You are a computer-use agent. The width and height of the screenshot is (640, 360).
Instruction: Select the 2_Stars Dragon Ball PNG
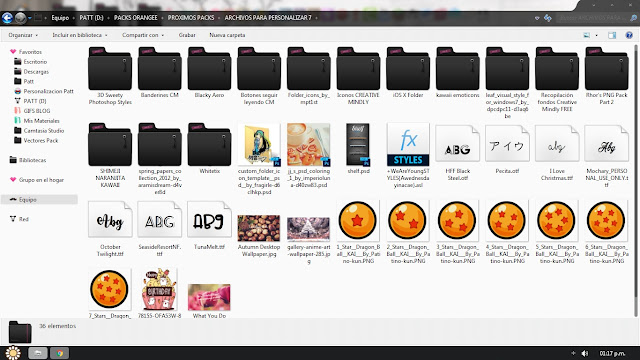407,220
